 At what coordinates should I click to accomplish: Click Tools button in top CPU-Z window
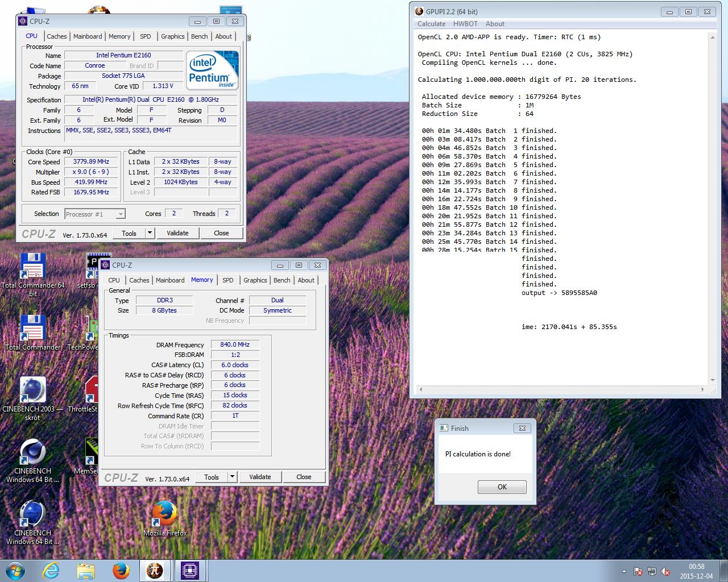pyautogui.click(x=129, y=233)
